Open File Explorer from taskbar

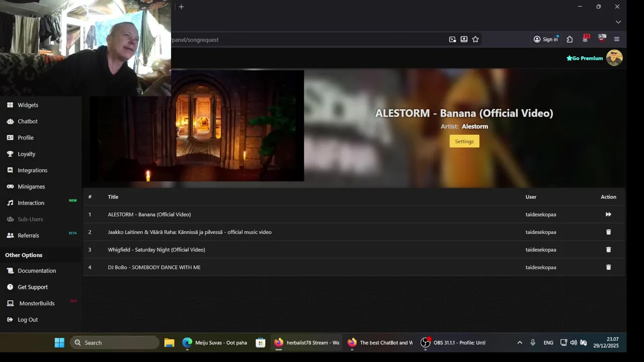pyautogui.click(x=169, y=342)
